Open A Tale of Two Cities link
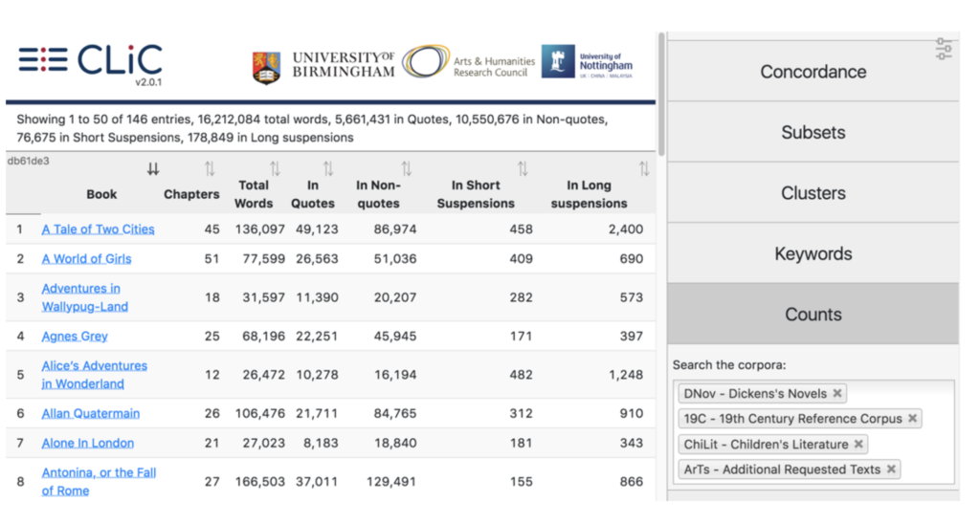 point(98,229)
